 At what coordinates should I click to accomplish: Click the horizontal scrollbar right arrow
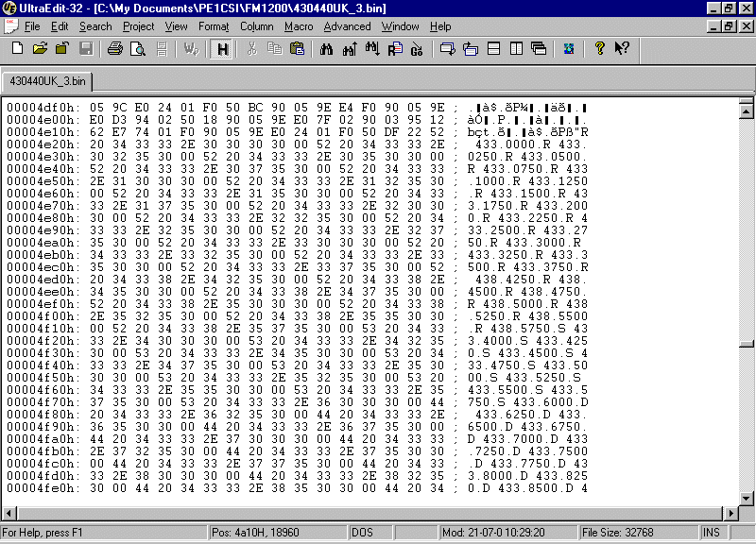(730, 513)
